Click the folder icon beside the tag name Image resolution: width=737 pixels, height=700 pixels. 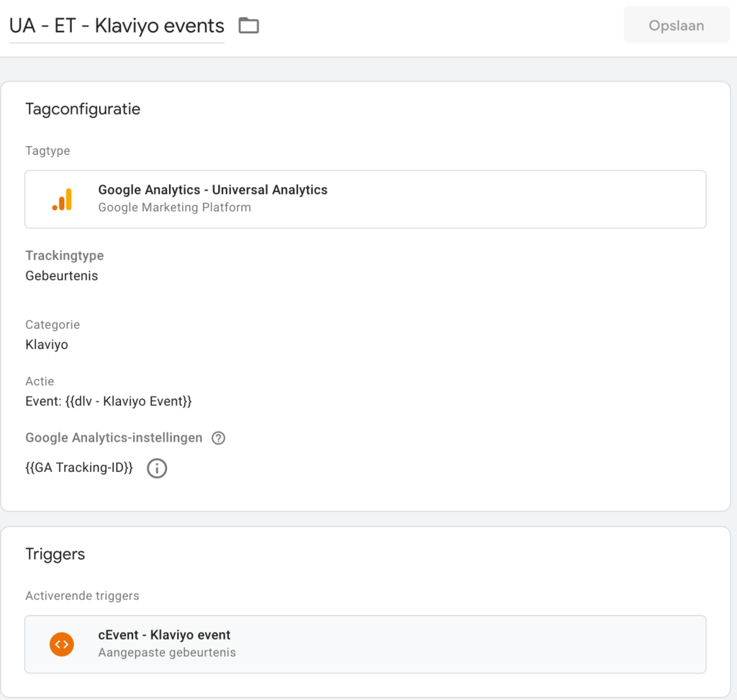[249, 27]
